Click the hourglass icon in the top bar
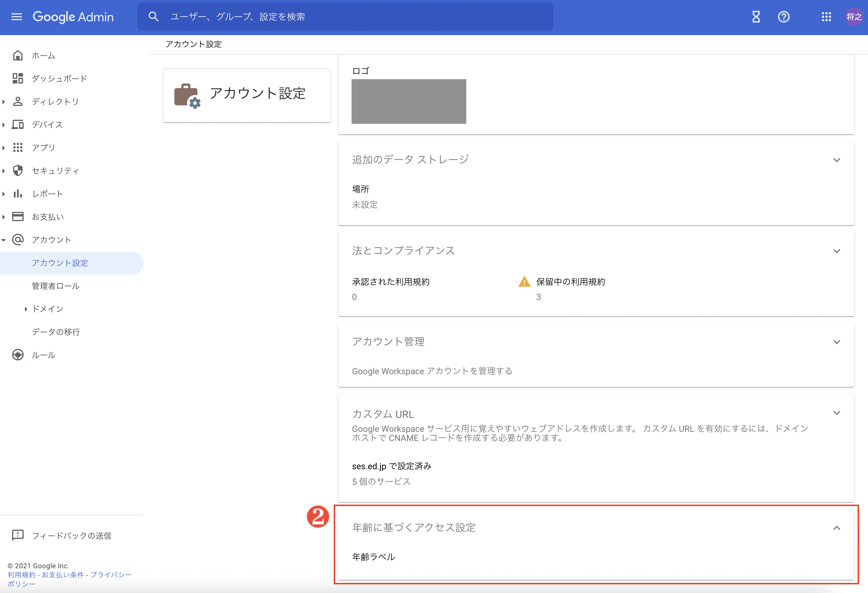 pos(756,16)
